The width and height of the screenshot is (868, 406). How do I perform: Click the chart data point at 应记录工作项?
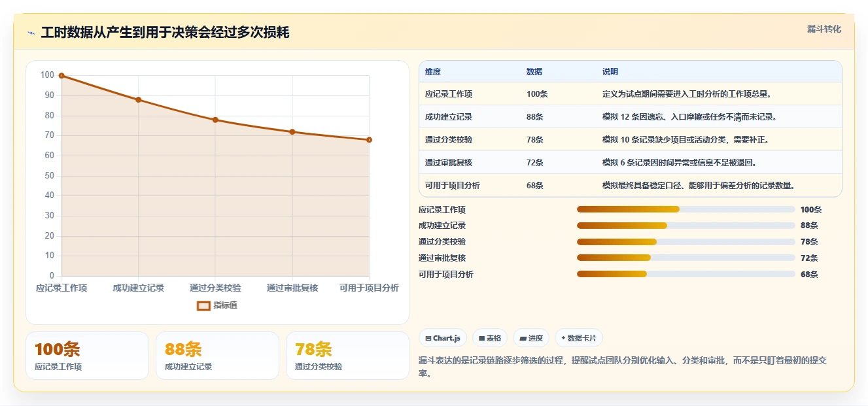pyautogui.click(x=61, y=76)
